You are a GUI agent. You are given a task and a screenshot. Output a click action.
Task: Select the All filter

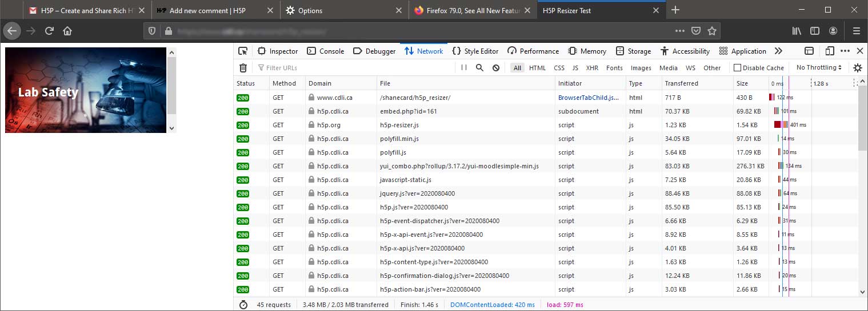pos(517,67)
